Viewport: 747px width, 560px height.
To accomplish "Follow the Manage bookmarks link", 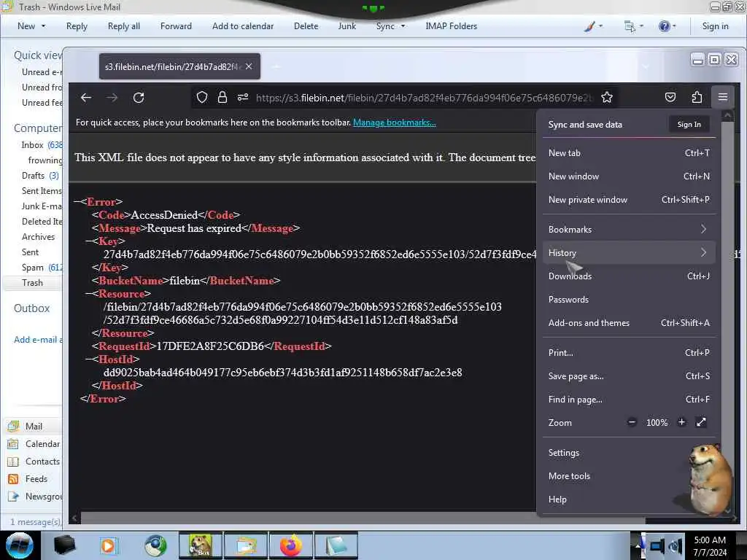I will point(395,122).
